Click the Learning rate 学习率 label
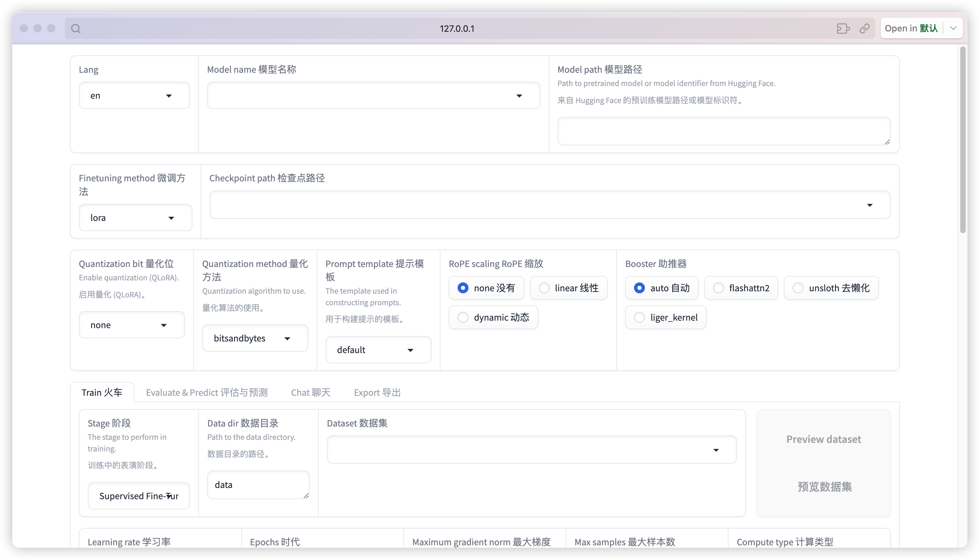 [x=129, y=542]
